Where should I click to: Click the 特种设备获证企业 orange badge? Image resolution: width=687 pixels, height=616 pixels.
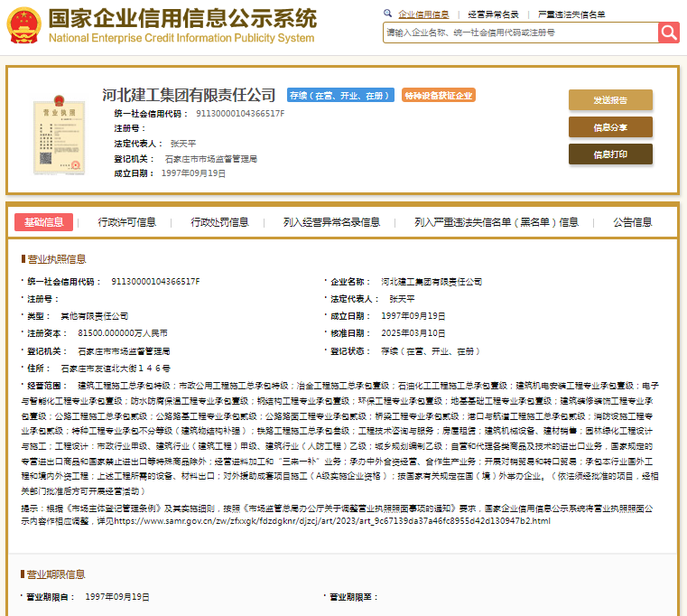click(439, 95)
